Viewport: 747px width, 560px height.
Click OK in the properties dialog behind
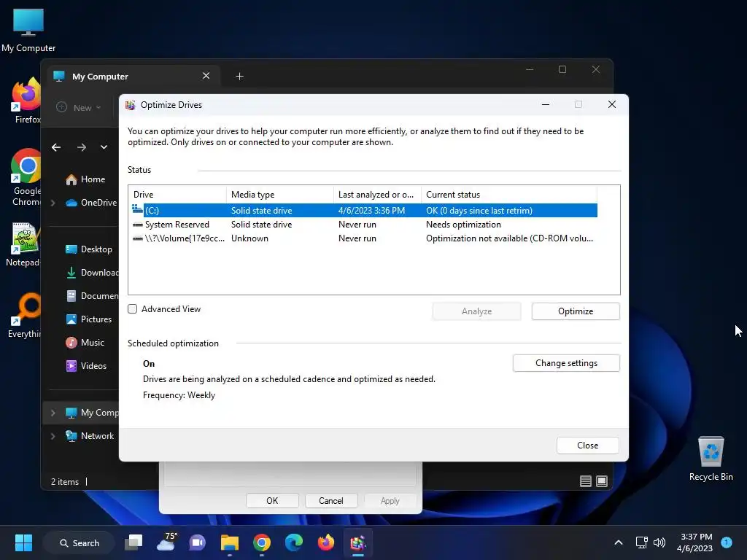pos(272,500)
